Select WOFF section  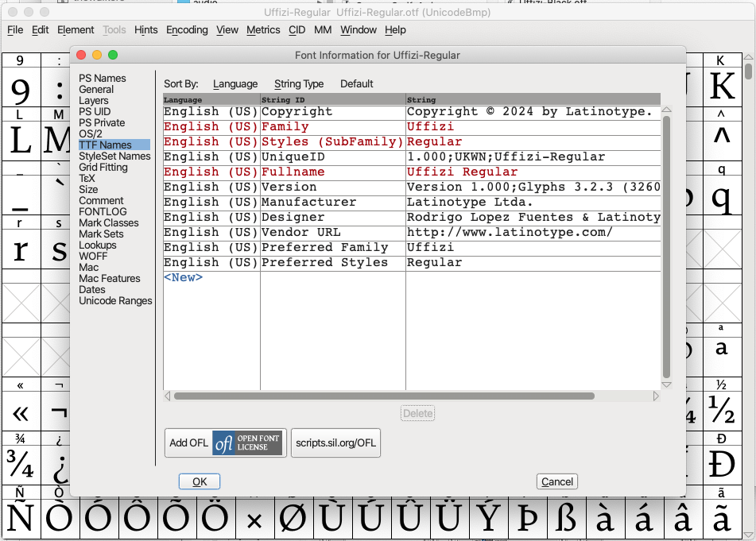[x=93, y=256]
